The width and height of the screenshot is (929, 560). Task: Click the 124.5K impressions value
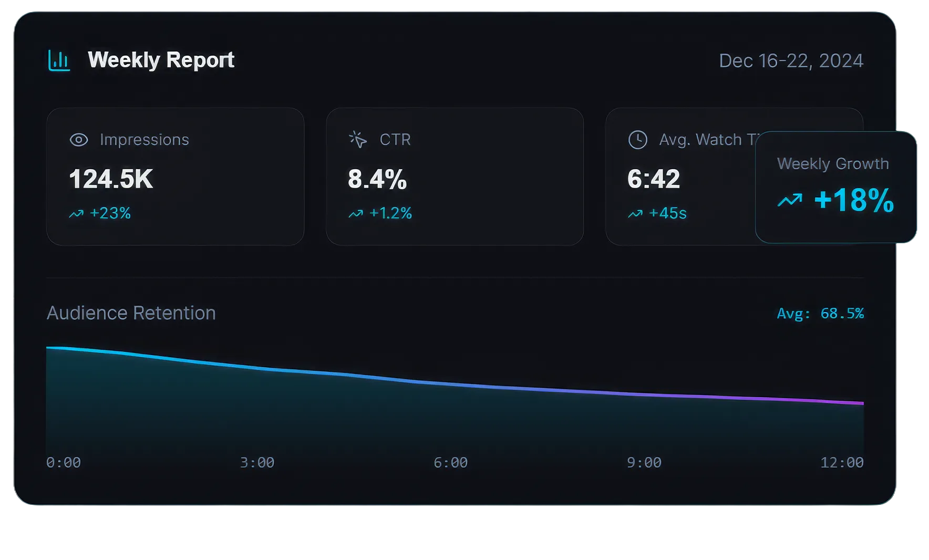(x=111, y=179)
